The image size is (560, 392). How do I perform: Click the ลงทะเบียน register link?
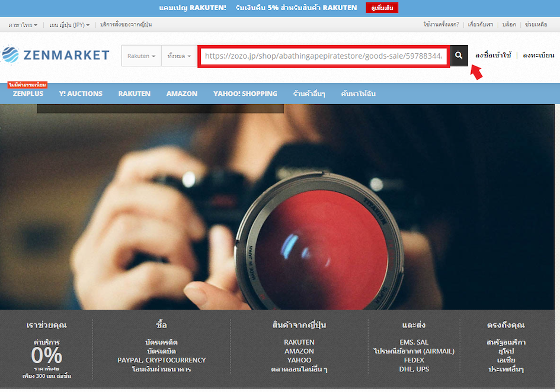click(x=539, y=55)
